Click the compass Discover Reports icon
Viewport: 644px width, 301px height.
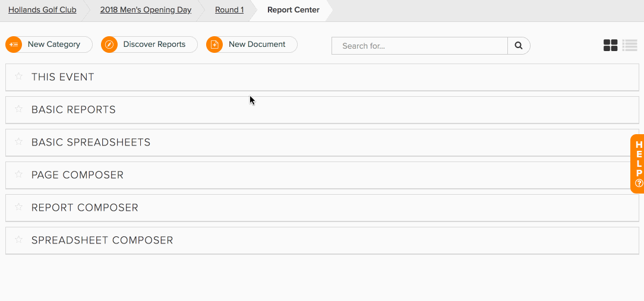point(109,45)
